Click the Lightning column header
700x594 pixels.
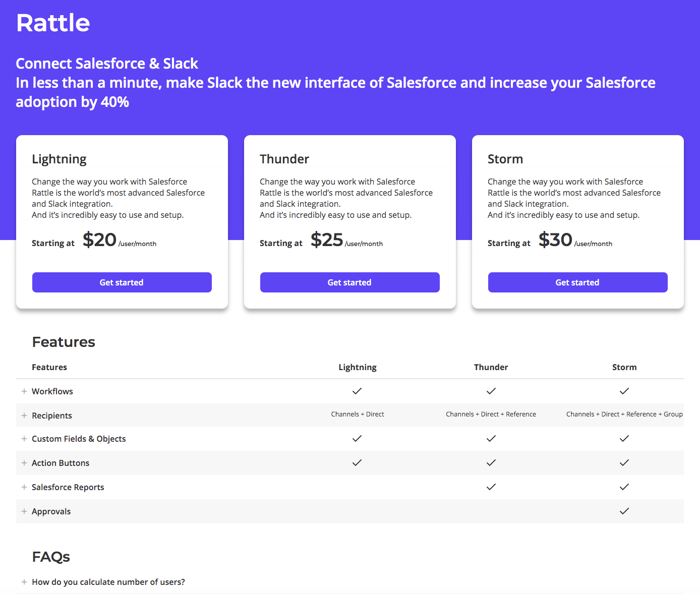point(358,367)
